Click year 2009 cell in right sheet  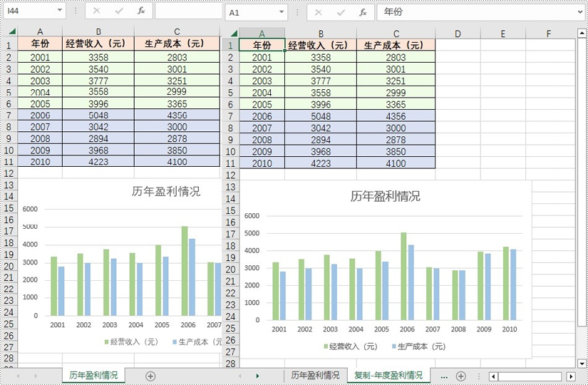[262, 152]
